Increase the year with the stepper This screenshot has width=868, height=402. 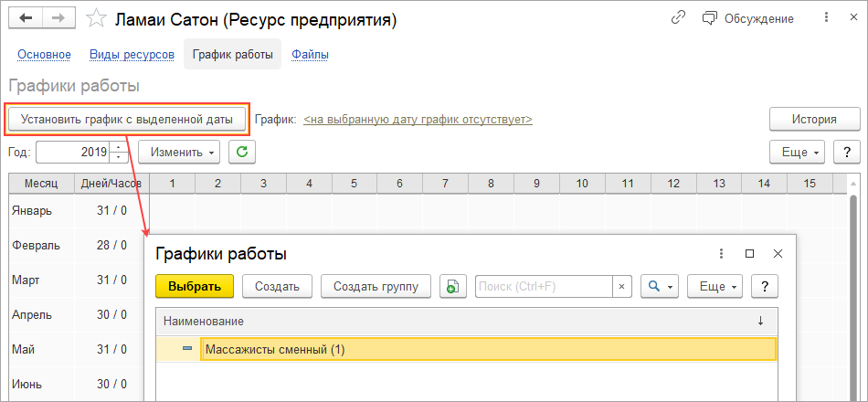click(x=118, y=146)
